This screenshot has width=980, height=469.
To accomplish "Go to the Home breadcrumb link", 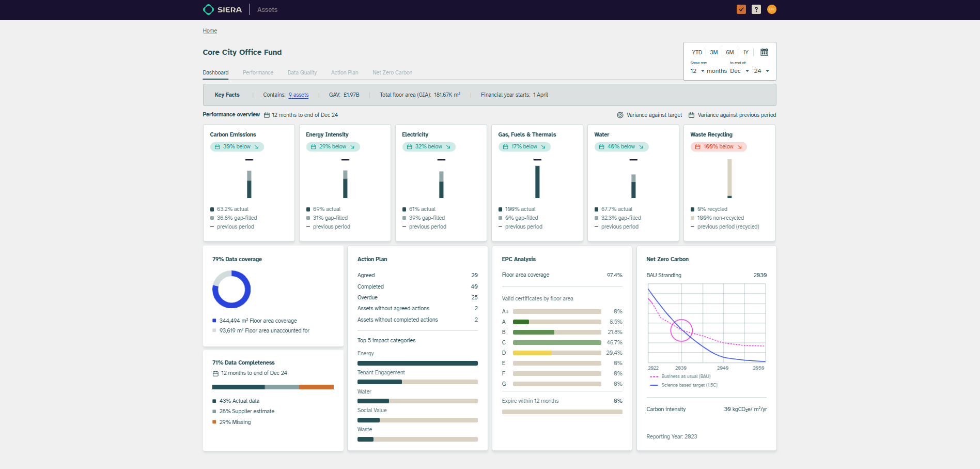I will click(x=210, y=31).
